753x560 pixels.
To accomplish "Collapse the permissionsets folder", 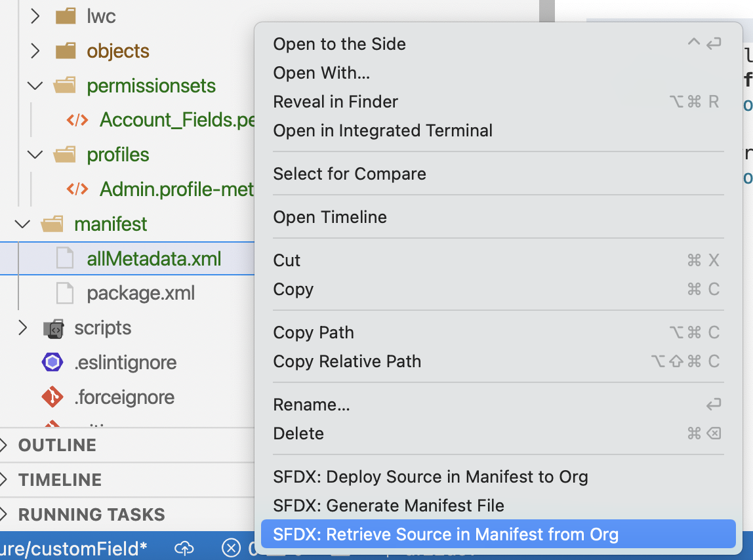I will pos(35,86).
